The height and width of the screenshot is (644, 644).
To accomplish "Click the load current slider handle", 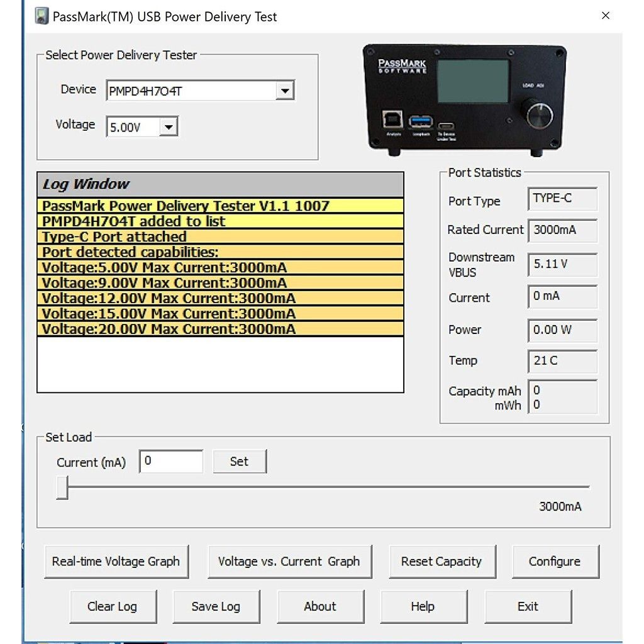I will pyautogui.click(x=62, y=487).
